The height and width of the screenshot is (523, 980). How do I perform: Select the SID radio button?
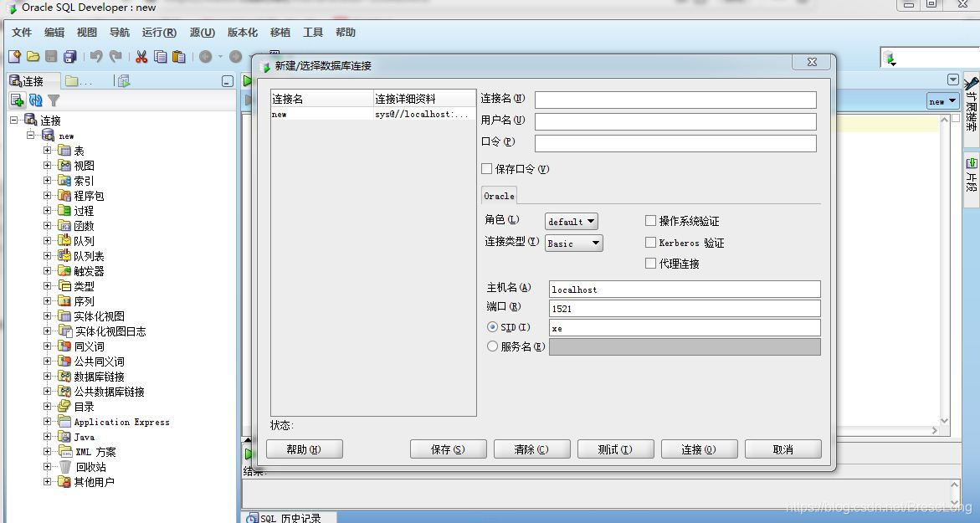tap(492, 327)
